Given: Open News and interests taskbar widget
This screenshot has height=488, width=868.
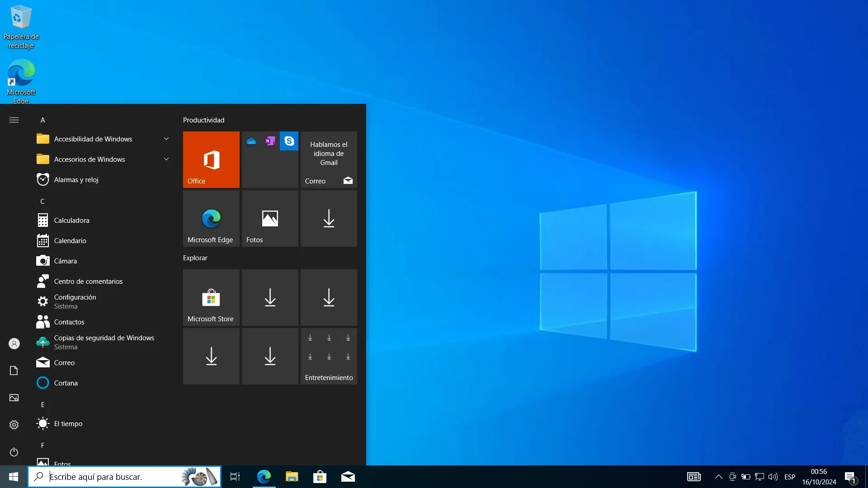Looking at the screenshot, I should pyautogui.click(x=694, y=477).
